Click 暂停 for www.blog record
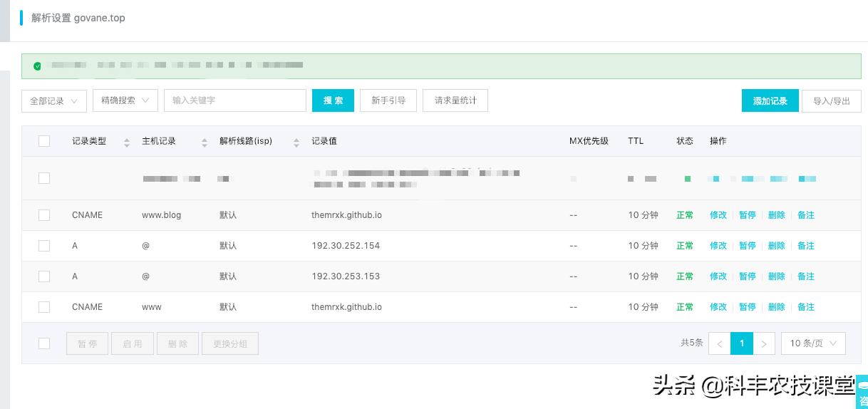The height and width of the screenshot is (409, 868). (x=748, y=215)
